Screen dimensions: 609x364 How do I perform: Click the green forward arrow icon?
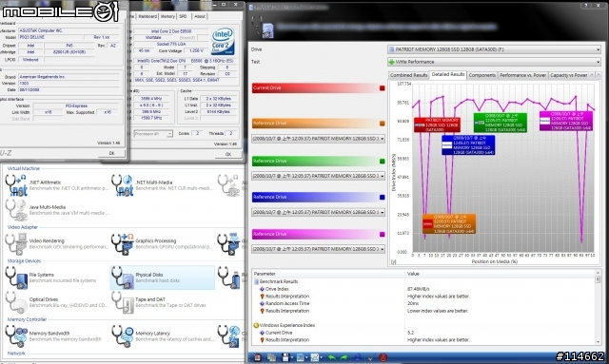pos(344,357)
